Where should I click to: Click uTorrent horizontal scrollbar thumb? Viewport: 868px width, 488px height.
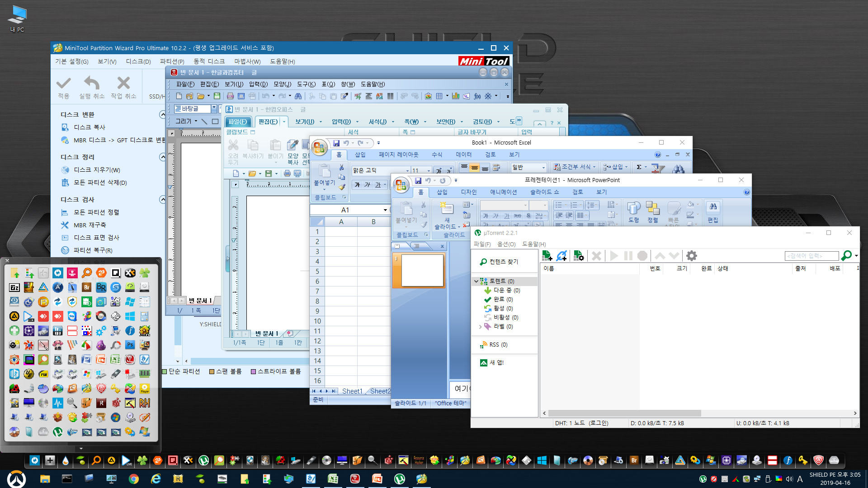[625, 413]
